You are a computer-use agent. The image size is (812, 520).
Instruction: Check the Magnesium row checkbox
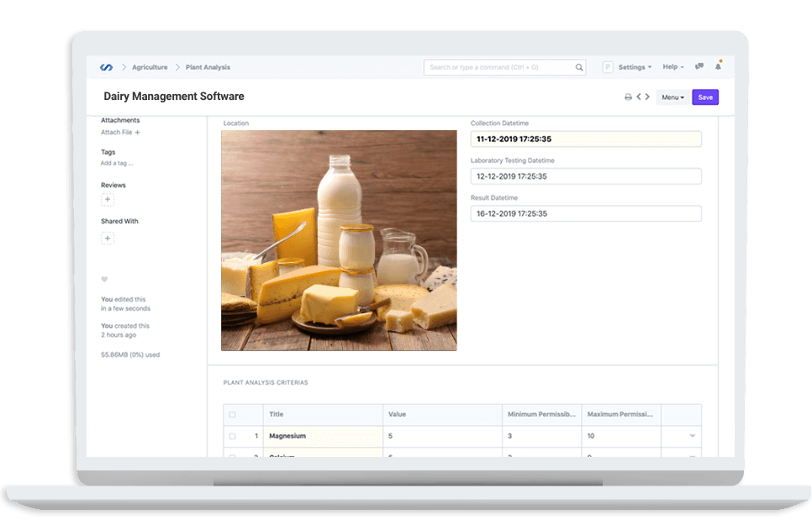233,436
